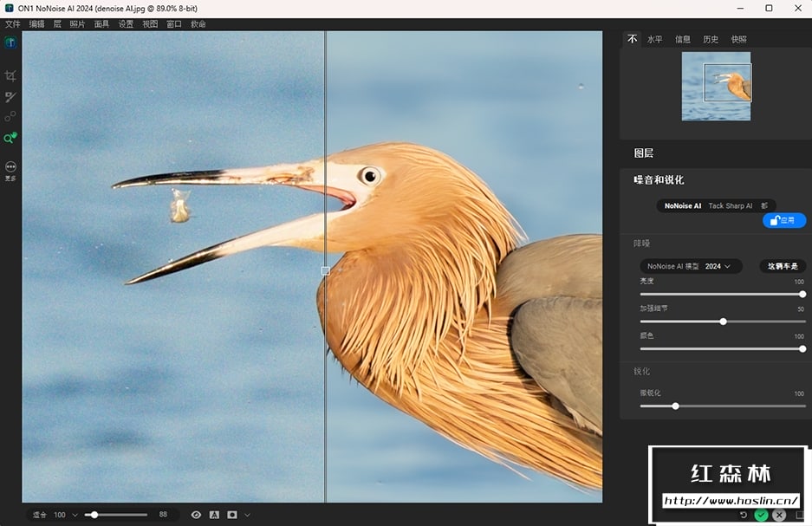Select the retouch brush tool
The height and width of the screenshot is (526, 812).
click(x=10, y=97)
